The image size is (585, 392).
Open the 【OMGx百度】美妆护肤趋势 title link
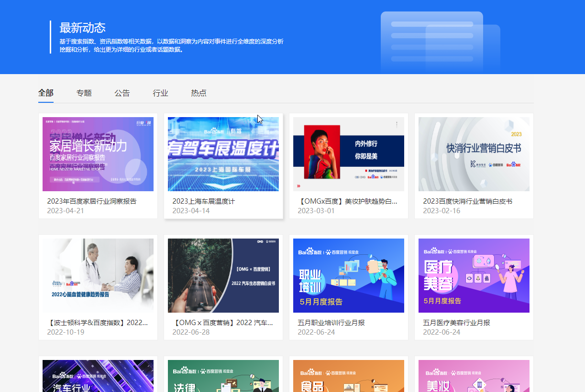click(348, 201)
